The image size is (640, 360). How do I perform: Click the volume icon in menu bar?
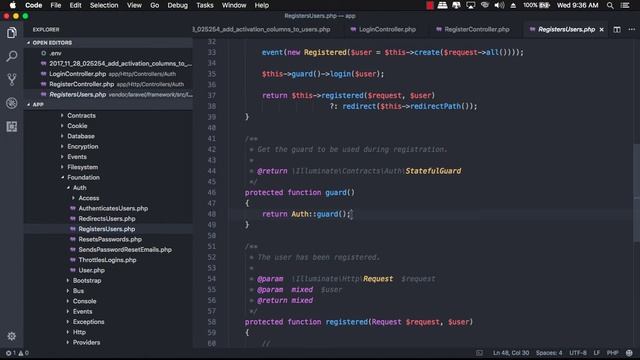pyautogui.click(x=499, y=5)
